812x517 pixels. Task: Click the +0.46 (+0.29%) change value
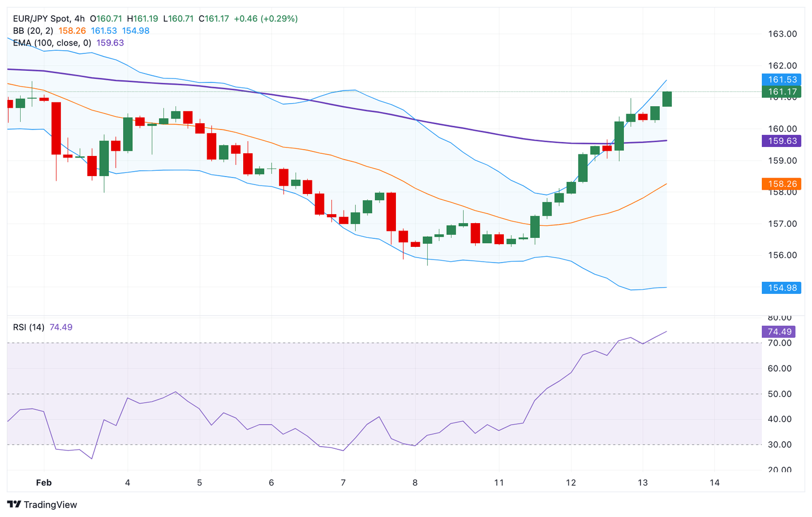tap(266, 19)
